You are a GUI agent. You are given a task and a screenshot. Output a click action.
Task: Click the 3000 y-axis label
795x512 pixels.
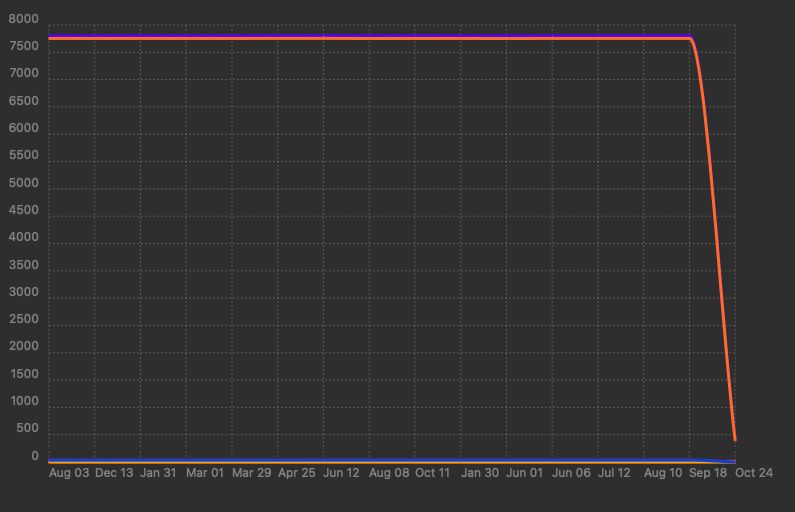tap(23, 292)
